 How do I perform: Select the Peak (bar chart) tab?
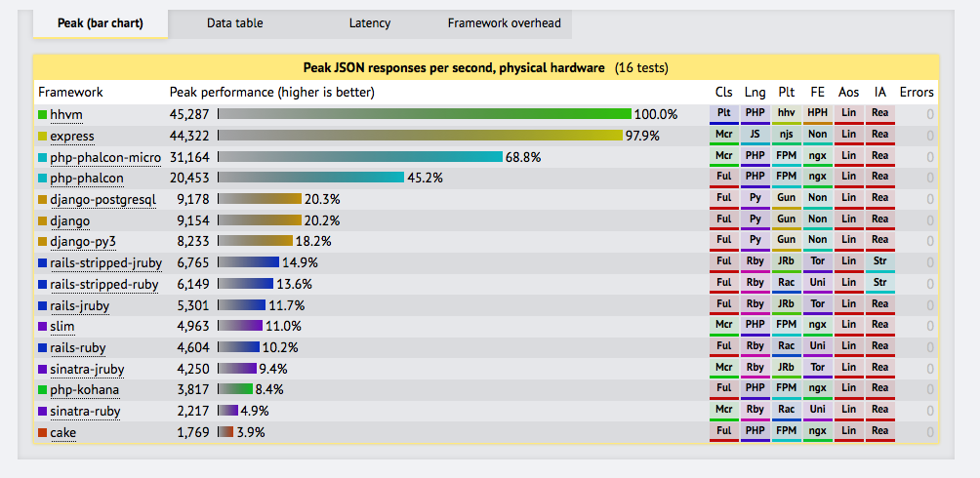[x=101, y=23]
